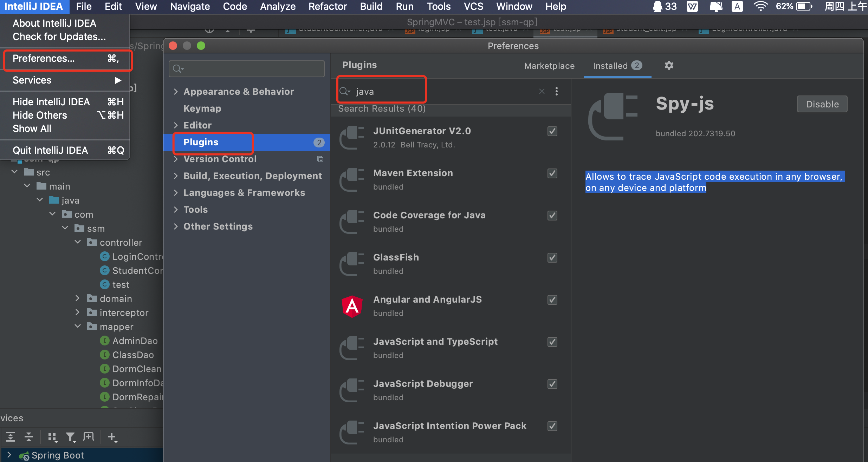This screenshot has width=868, height=462.
Task: Click the Version Control copy settings icon
Action: coord(320,159)
